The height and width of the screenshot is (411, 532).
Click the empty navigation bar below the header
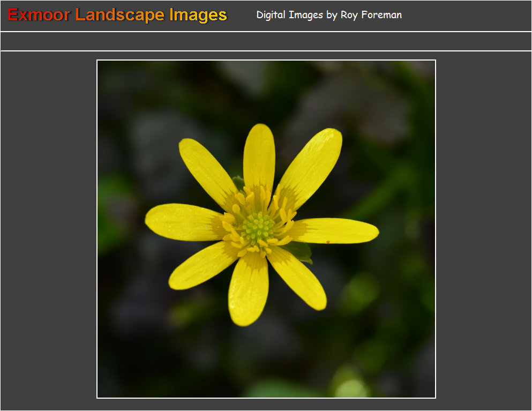[x=266, y=41]
